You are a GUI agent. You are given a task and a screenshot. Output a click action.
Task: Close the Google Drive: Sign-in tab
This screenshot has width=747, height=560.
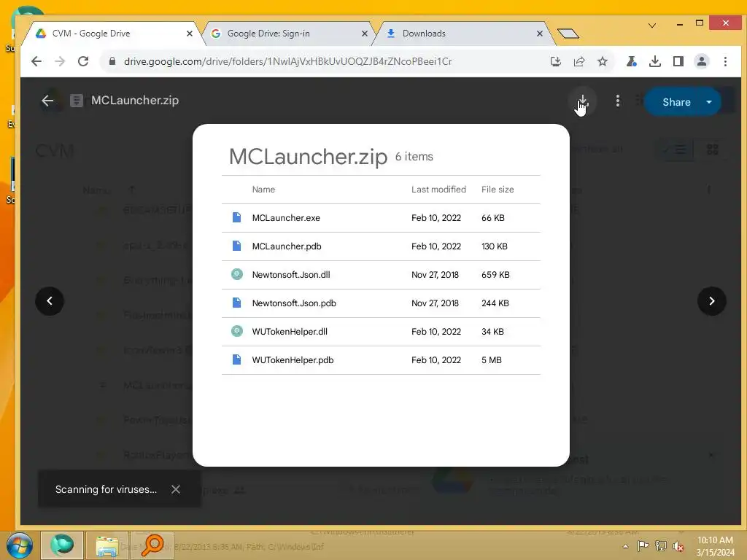[365, 34]
